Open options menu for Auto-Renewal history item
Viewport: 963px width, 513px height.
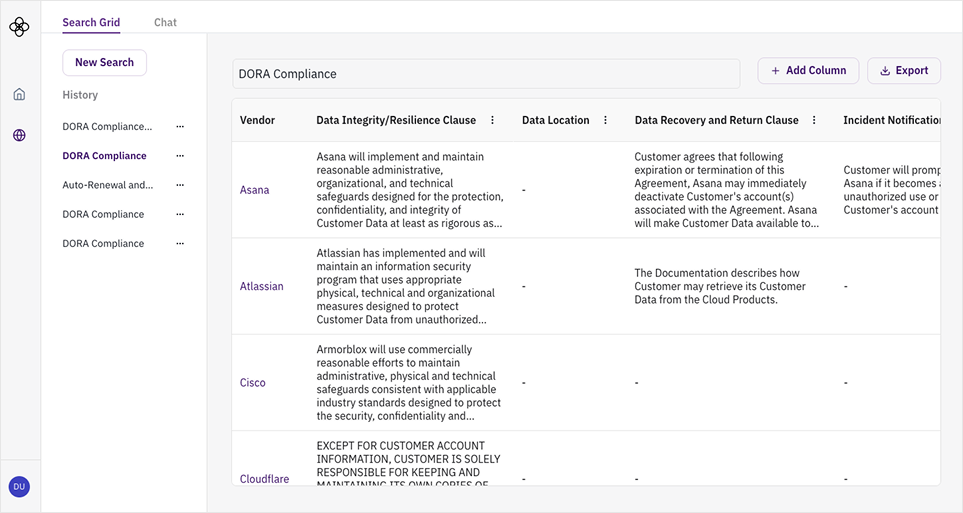click(180, 185)
